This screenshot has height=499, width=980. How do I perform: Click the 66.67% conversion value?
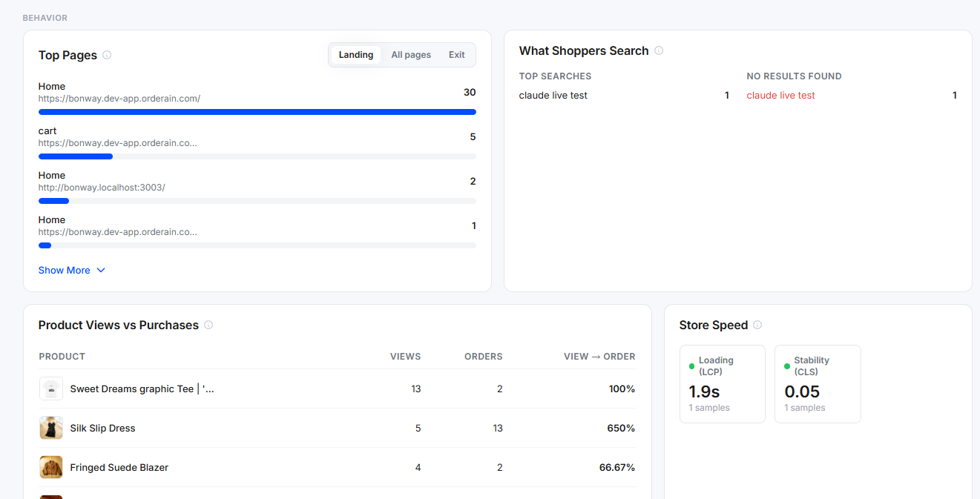(617, 468)
